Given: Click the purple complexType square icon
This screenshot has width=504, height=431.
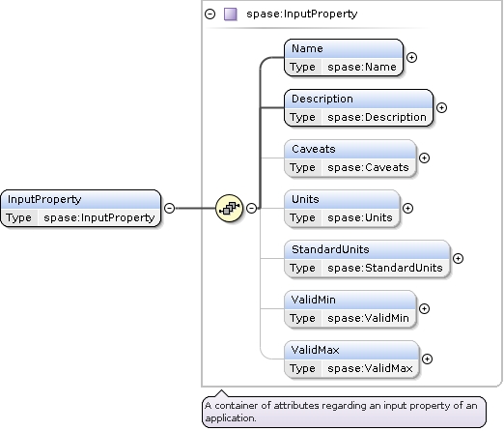Looking at the screenshot, I should [x=231, y=14].
